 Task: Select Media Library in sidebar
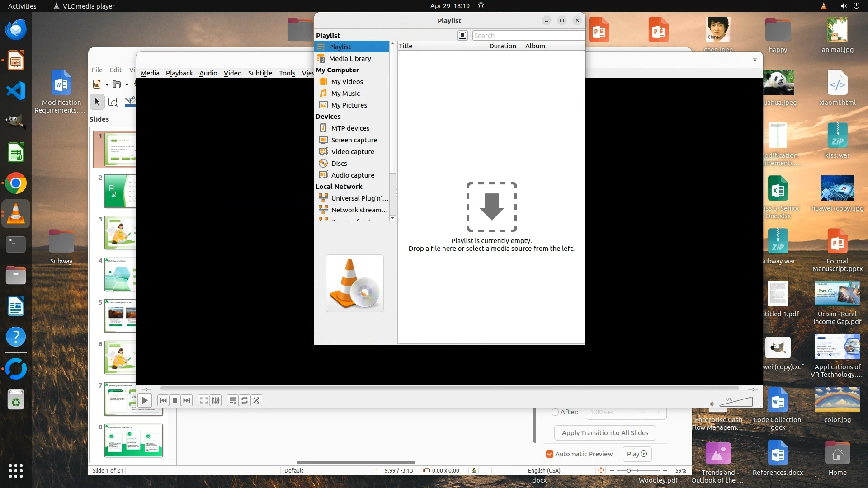click(x=350, y=59)
